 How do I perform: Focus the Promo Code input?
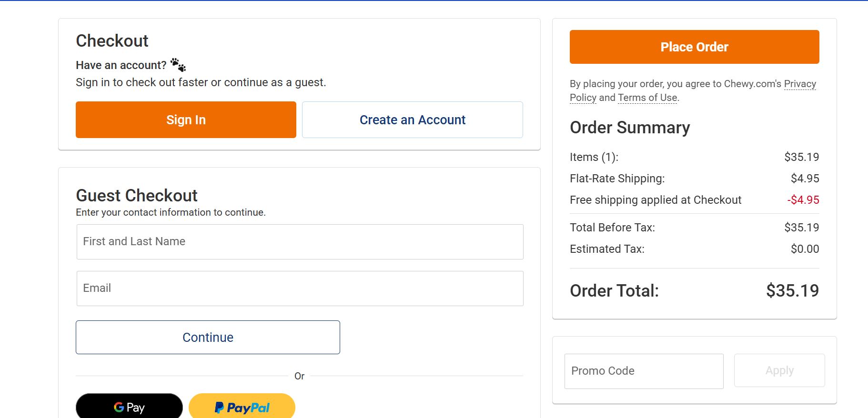pos(644,371)
